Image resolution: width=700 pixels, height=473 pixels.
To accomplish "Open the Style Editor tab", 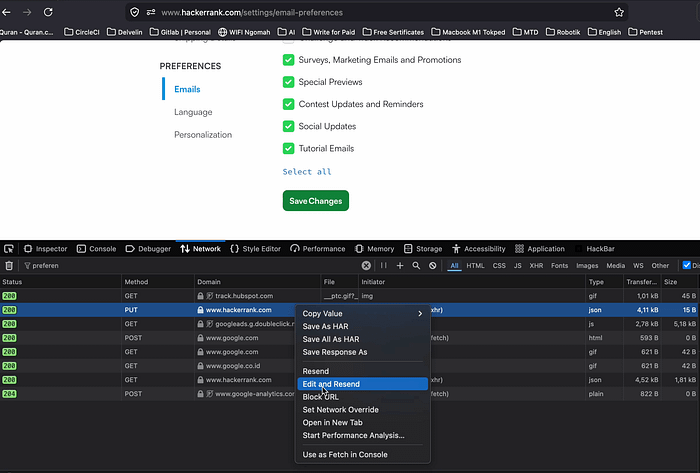I will (256, 249).
